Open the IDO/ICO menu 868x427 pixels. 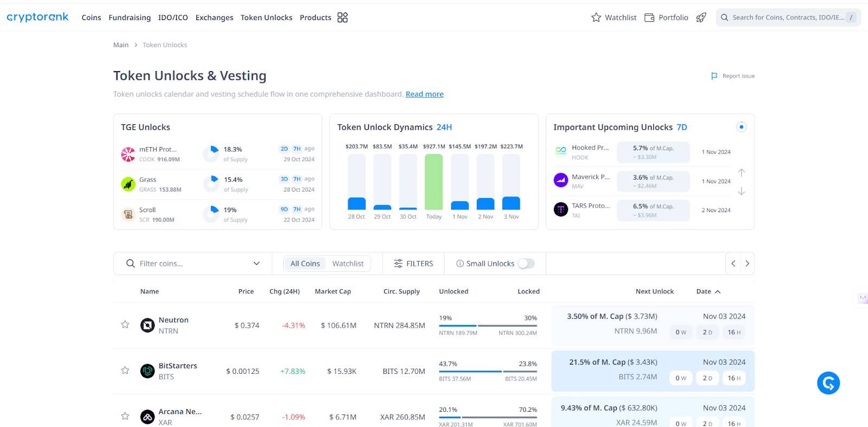click(173, 17)
